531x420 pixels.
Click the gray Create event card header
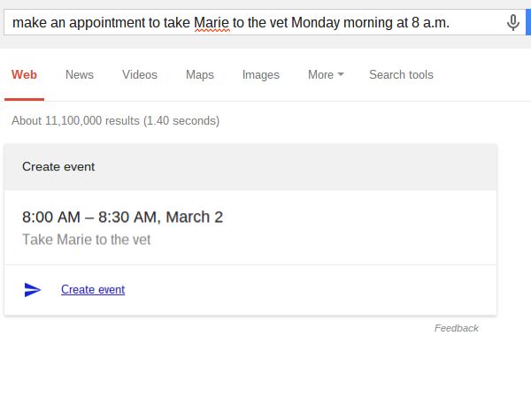[250, 166]
